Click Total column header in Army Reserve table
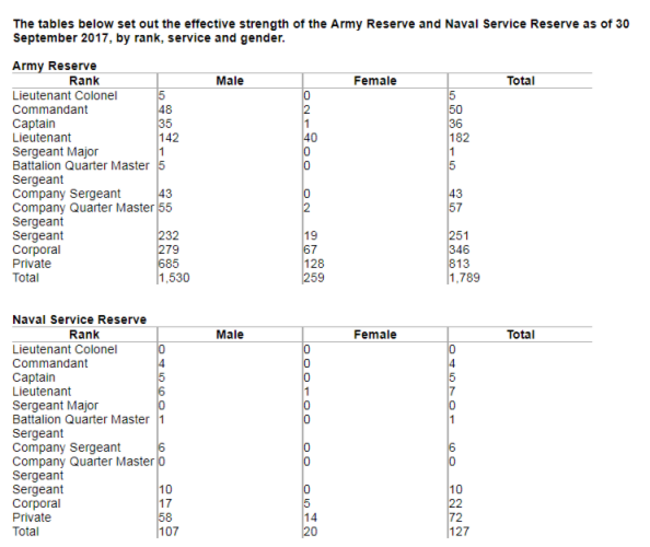This screenshot has height=547, width=650. point(520,81)
